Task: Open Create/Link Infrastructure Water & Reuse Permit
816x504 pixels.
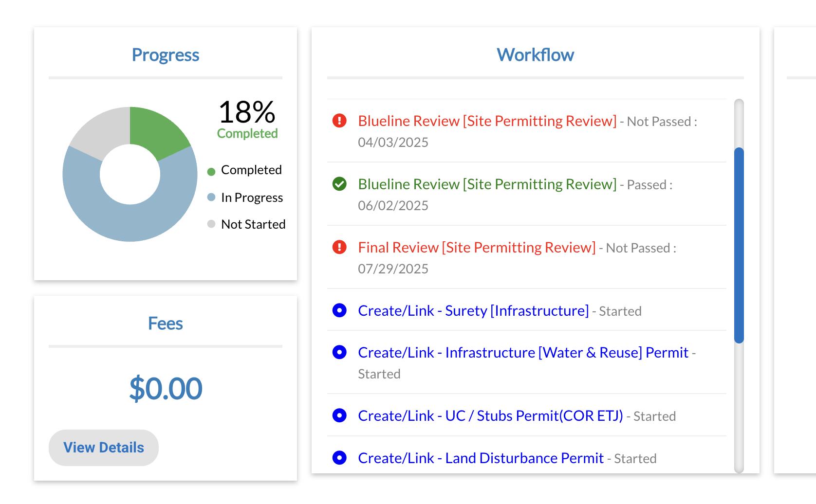Action: 523,352
